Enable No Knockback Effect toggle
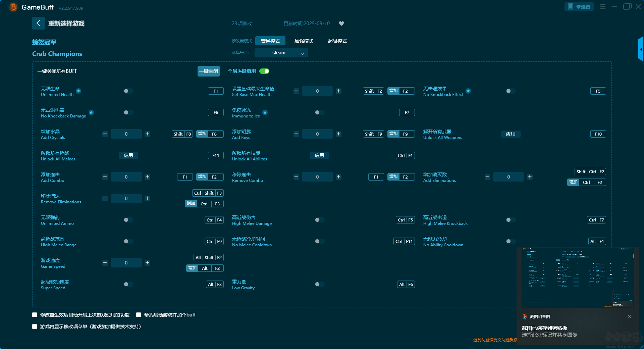 point(511,91)
